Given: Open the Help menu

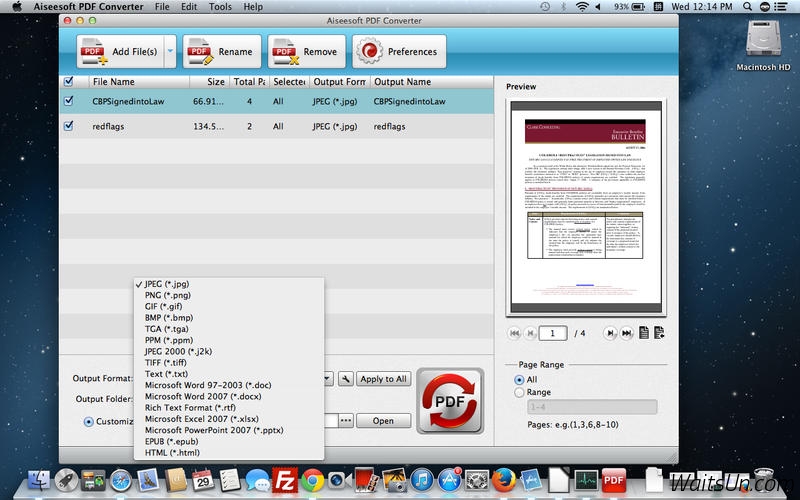Looking at the screenshot, I should 253,7.
